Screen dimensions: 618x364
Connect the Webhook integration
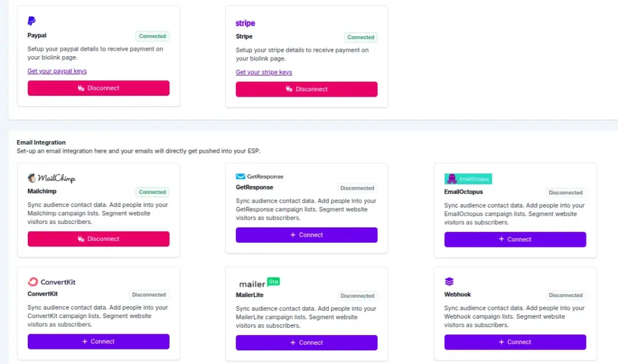pos(515,342)
